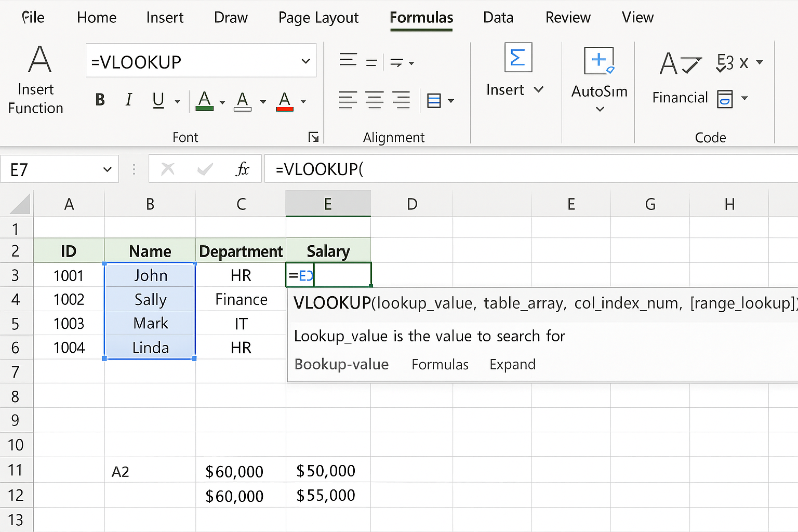Center text horizontally
Screen dimensions: 798x532
375,100
